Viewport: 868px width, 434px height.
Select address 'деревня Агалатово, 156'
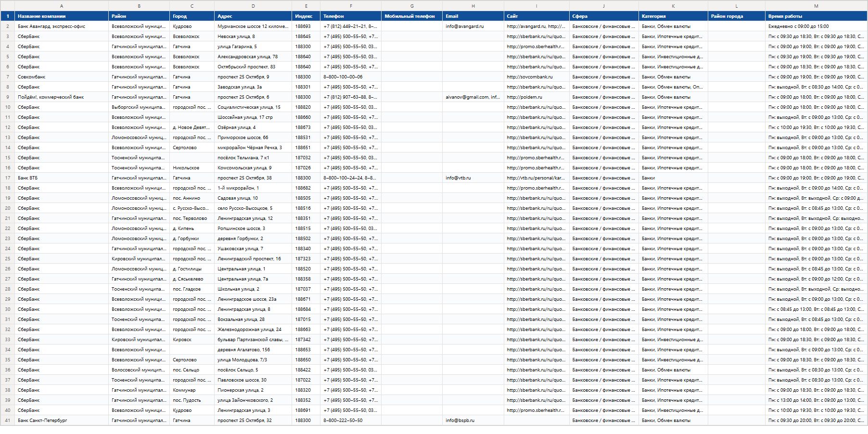(253, 350)
